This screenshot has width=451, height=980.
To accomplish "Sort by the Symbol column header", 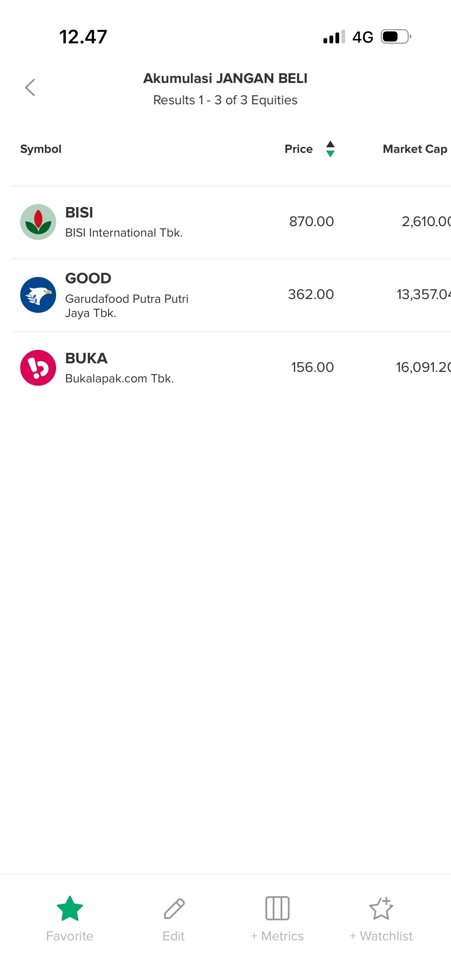I will pyautogui.click(x=41, y=149).
